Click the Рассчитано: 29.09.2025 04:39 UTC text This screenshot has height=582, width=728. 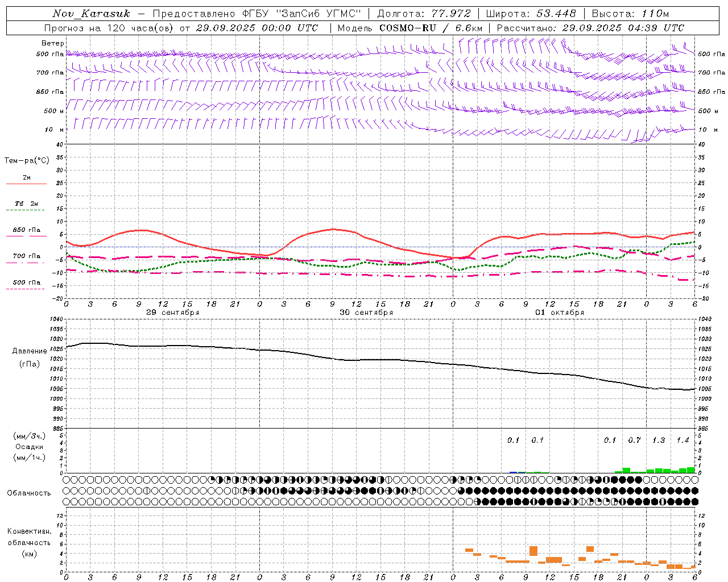[x=590, y=28]
